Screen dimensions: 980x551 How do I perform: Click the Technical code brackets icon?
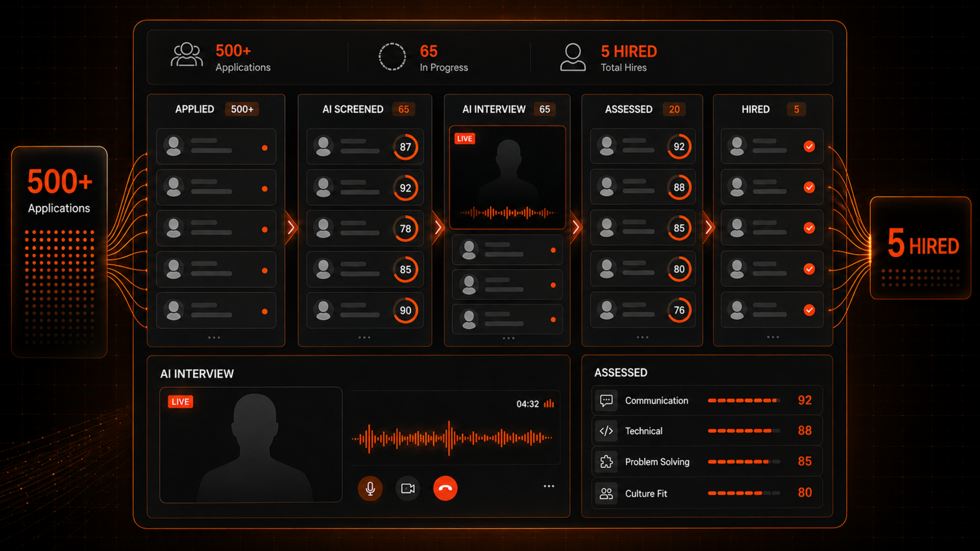[606, 431]
